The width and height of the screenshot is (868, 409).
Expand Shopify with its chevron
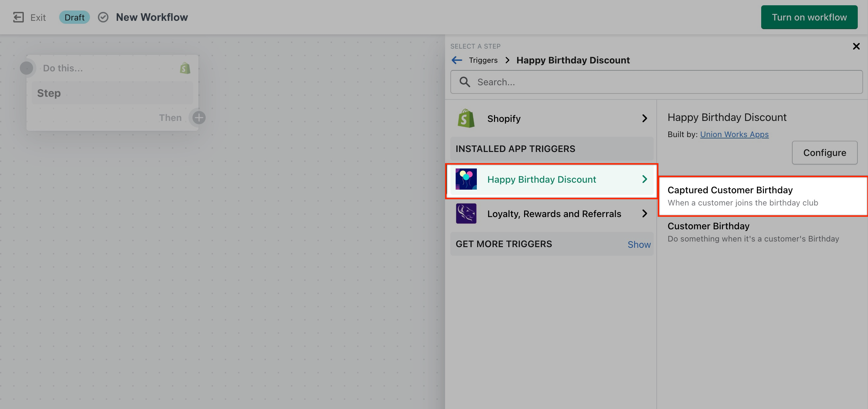644,119
